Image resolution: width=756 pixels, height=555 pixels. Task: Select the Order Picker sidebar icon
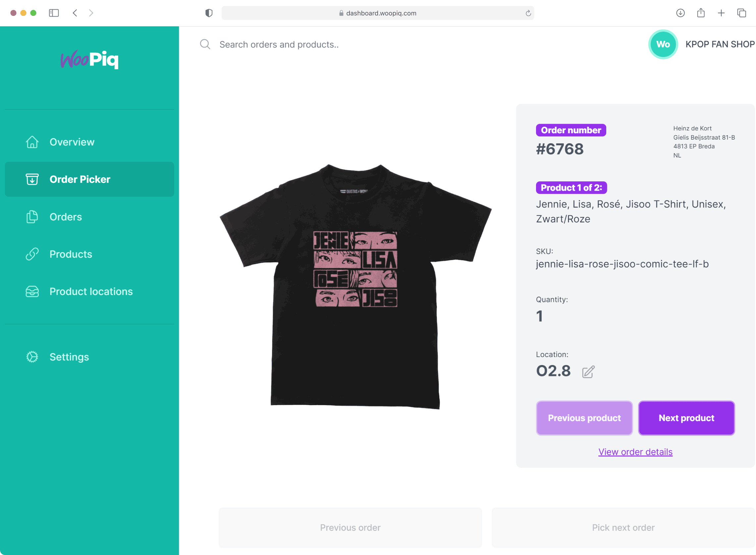tap(32, 180)
